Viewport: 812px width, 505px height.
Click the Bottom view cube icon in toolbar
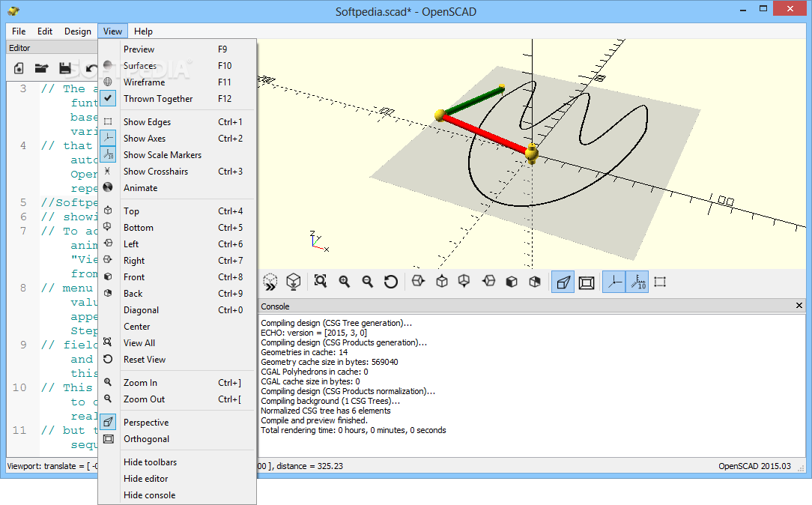tap(464, 281)
